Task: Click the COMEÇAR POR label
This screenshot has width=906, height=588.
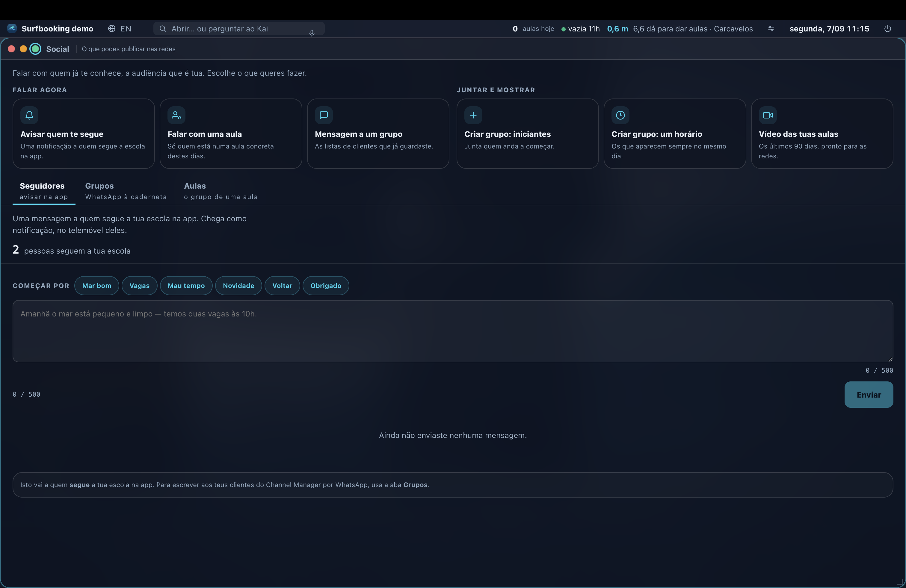Action: click(41, 286)
